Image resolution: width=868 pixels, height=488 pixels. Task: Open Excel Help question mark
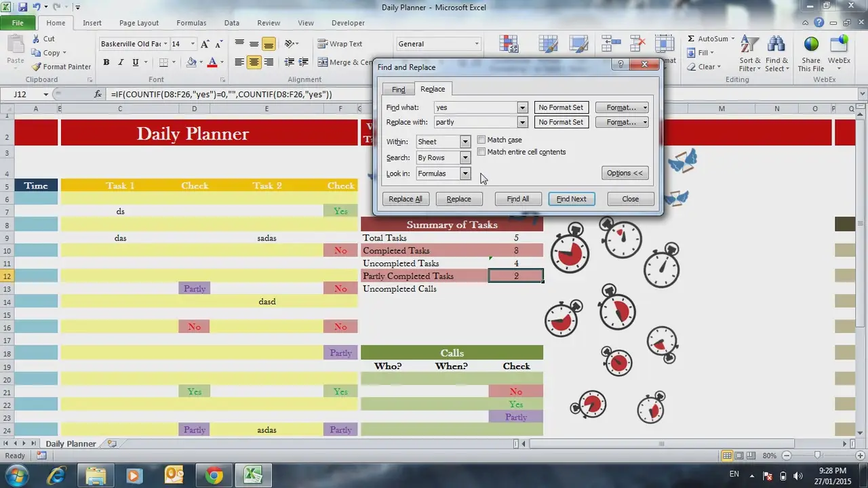(x=818, y=23)
